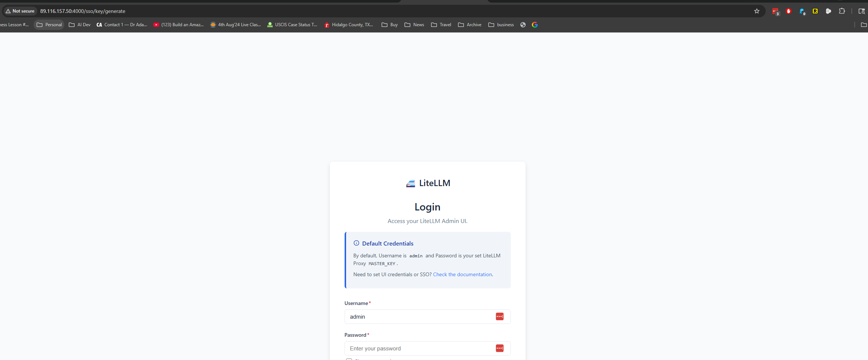Viewport: 868px width, 360px height.
Task: Open the News bookmarks folder menu
Action: point(414,25)
